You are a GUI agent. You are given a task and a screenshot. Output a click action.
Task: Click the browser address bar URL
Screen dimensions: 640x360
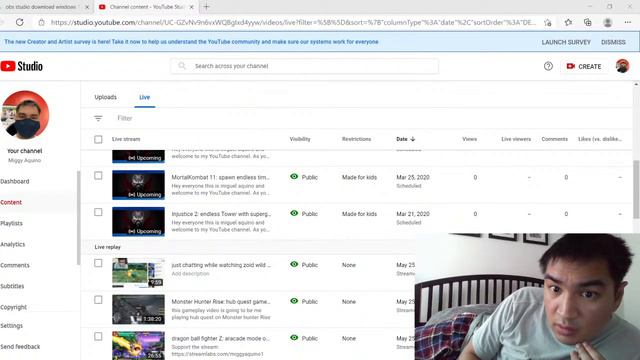click(293, 22)
